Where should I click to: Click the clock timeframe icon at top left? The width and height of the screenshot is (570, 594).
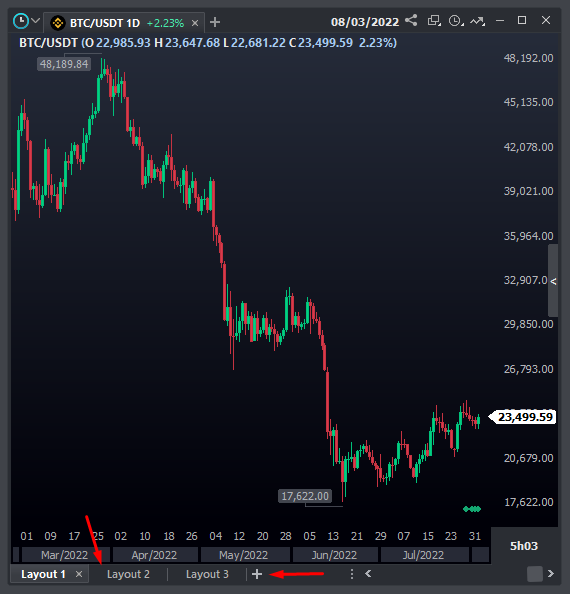[x=21, y=21]
